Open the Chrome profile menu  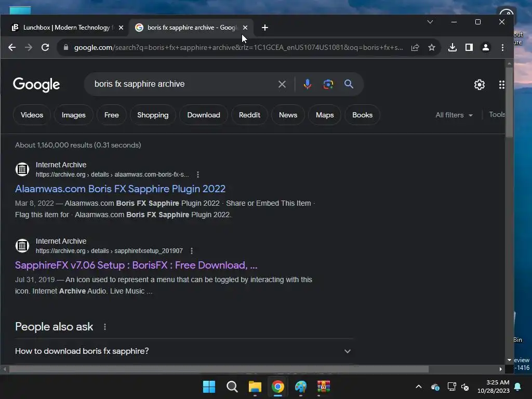pyautogui.click(x=486, y=47)
